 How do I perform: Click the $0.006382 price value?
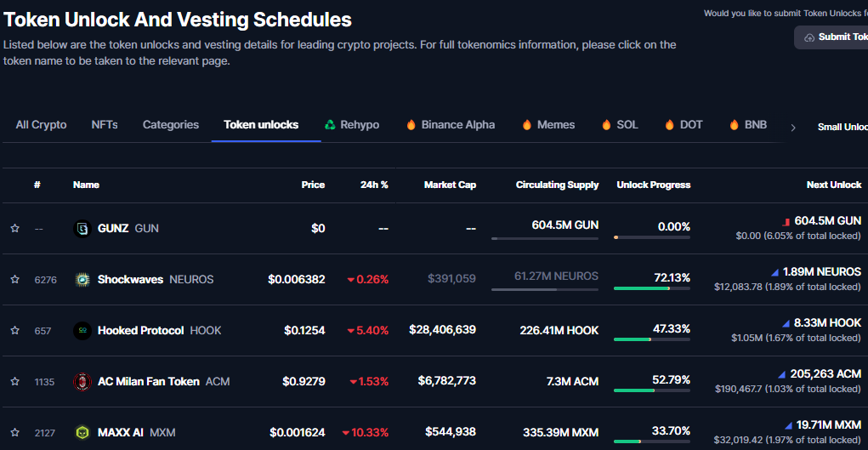point(297,279)
